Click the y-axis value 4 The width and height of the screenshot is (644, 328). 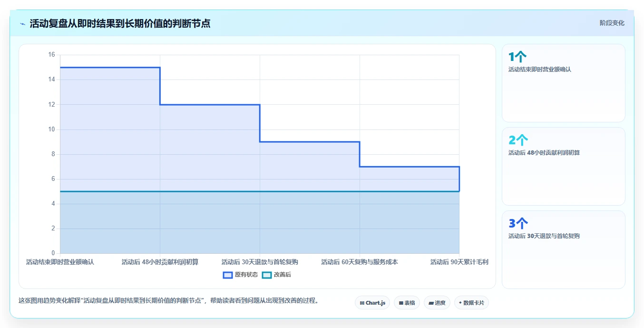tap(53, 204)
